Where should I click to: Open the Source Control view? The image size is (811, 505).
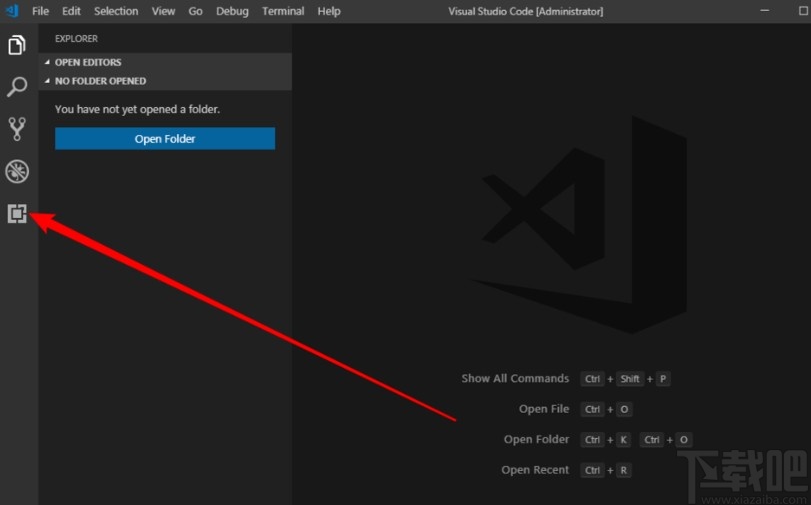click(x=17, y=129)
